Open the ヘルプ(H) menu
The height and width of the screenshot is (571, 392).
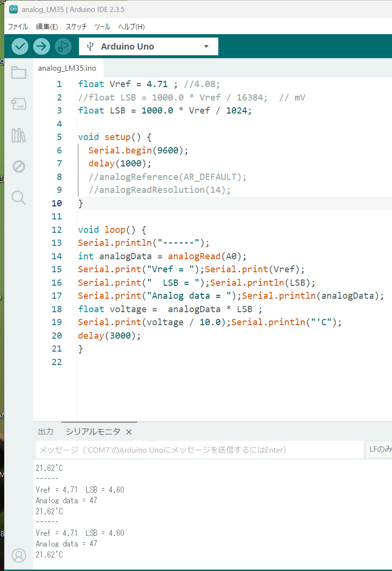pos(131,26)
